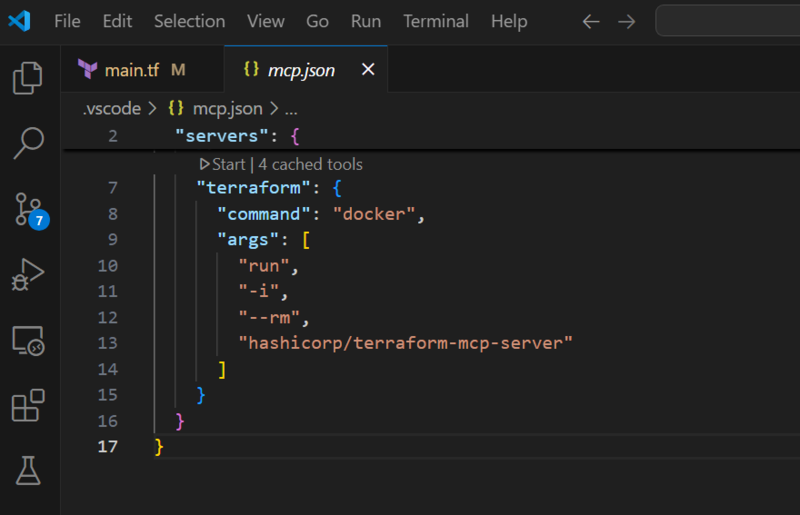Click the M modified badge on main.tf

(178, 69)
